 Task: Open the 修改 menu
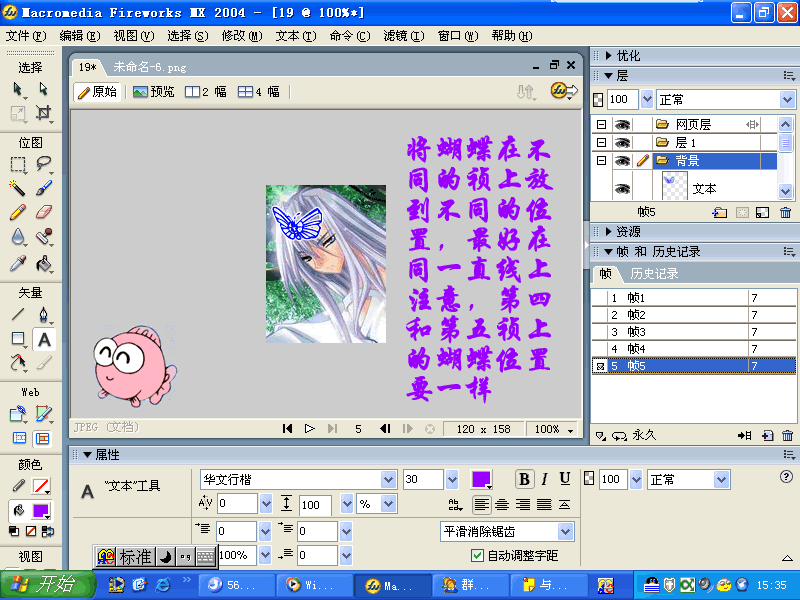[x=242, y=36]
